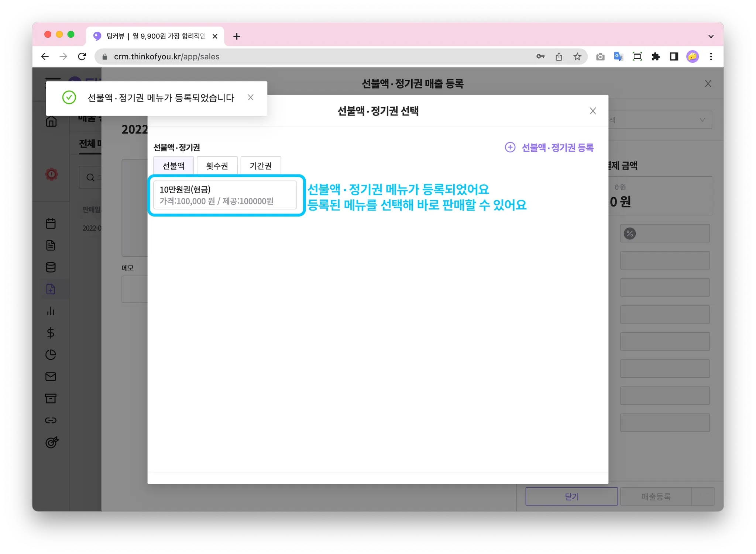
Task: Click the Chrome extensions puzzle icon
Action: 656,56
